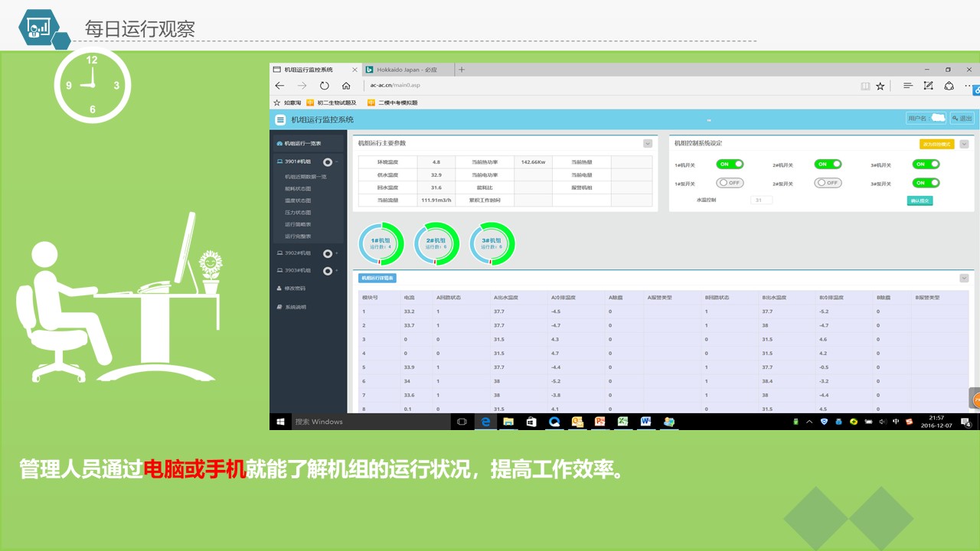Toggle the 1#机开关 ON switch

pyautogui.click(x=730, y=164)
